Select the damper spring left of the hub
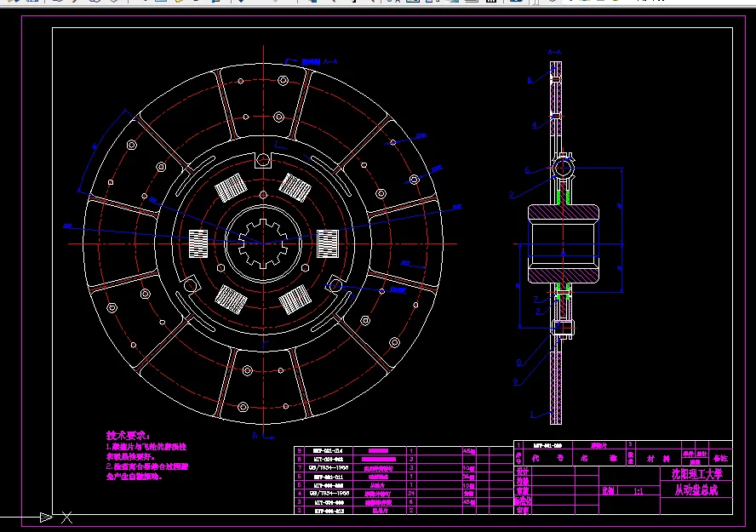This screenshot has width=756, height=532. (x=198, y=243)
